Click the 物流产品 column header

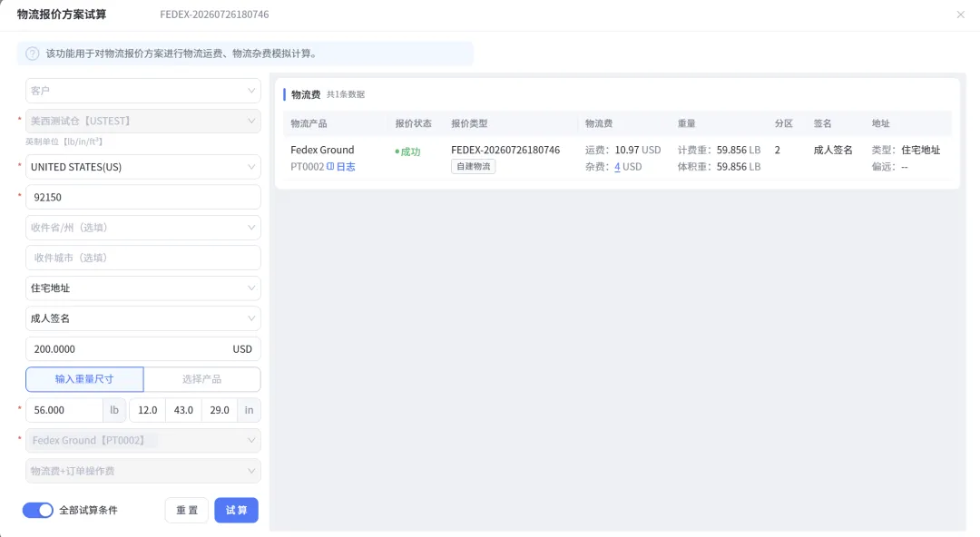click(x=309, y=123)
